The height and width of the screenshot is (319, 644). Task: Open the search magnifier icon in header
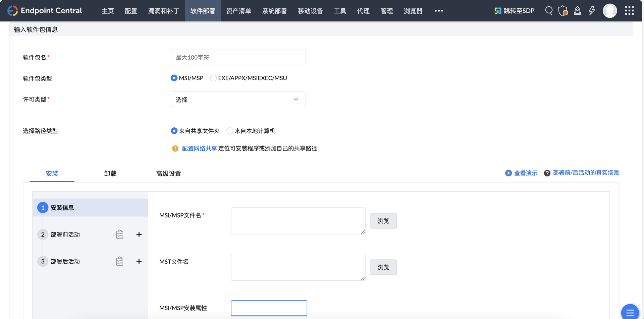click(x=549, y=11)
